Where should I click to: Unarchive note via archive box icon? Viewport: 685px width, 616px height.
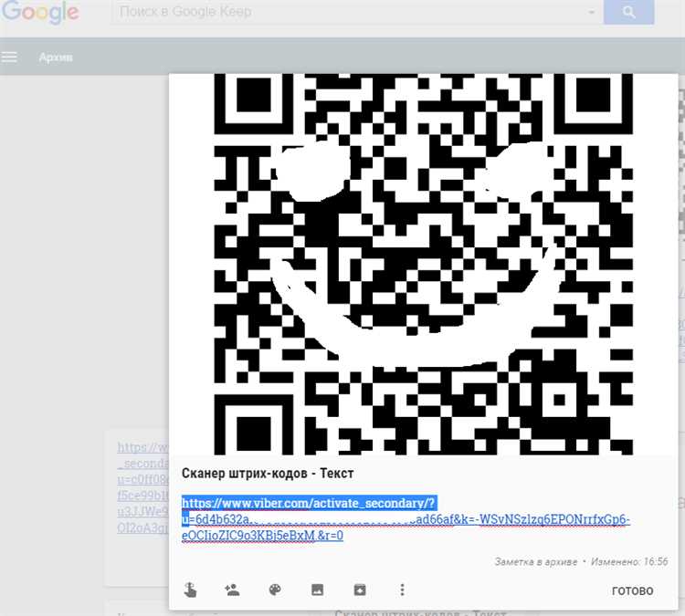pos(360,590)
